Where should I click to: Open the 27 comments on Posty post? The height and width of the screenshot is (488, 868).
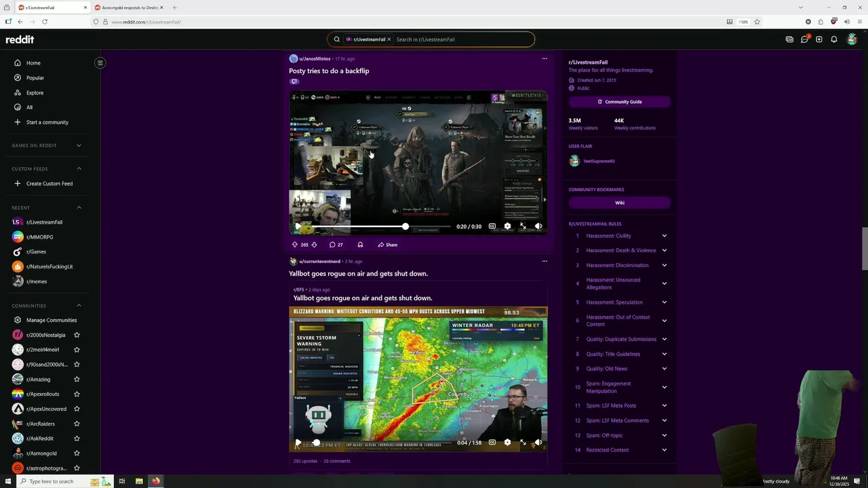(x=336, y=245)
